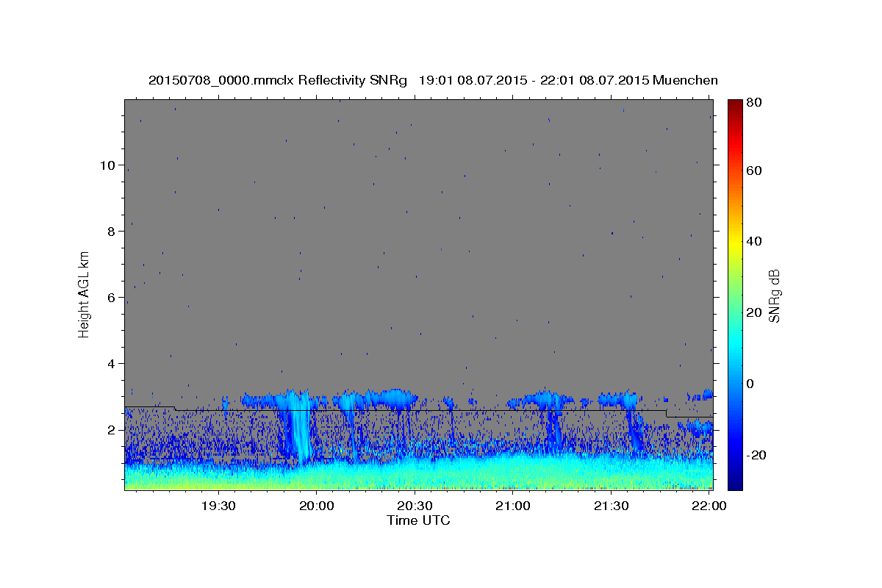
Task: Pick the dark red top of the colorbar
Action: pyautogui.click(x=735, y=104)
